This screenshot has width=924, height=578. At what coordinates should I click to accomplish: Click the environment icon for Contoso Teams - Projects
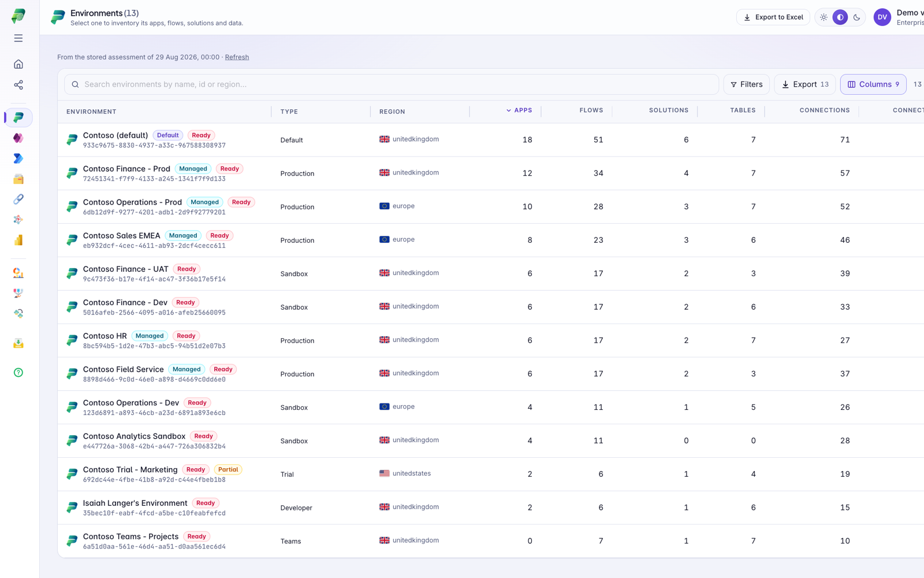point(72,541)
